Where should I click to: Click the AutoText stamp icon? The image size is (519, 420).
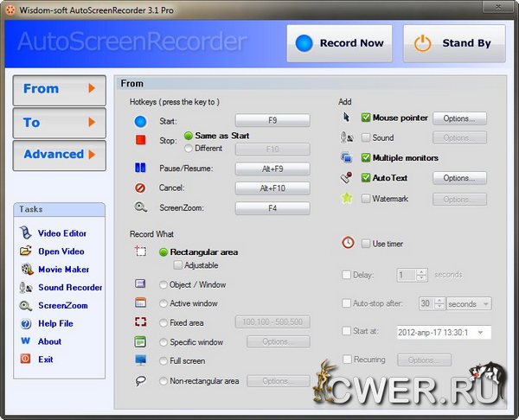click(346, 177)
